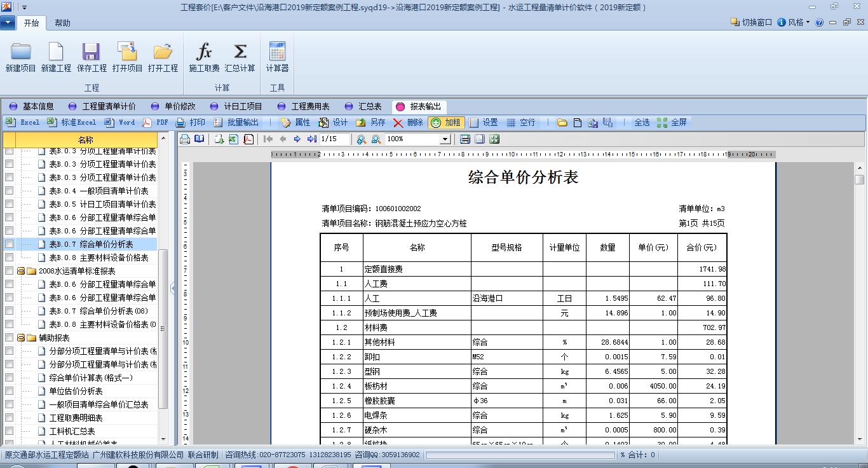
Task: Click the open-book icon in preview toolbar
Action: coord(200,139)
